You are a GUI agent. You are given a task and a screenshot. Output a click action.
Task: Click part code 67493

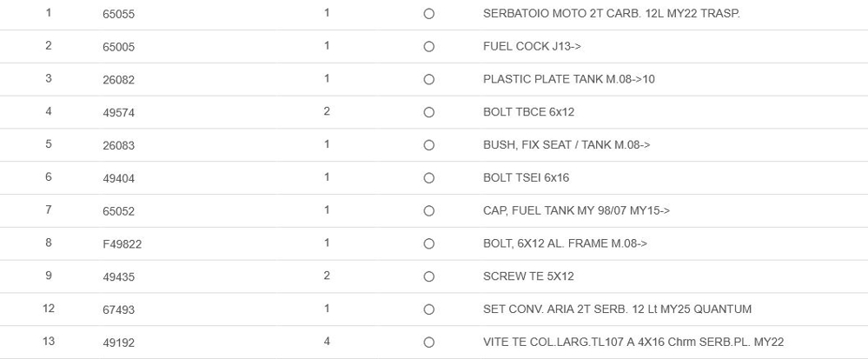click(x=118, y=309)
